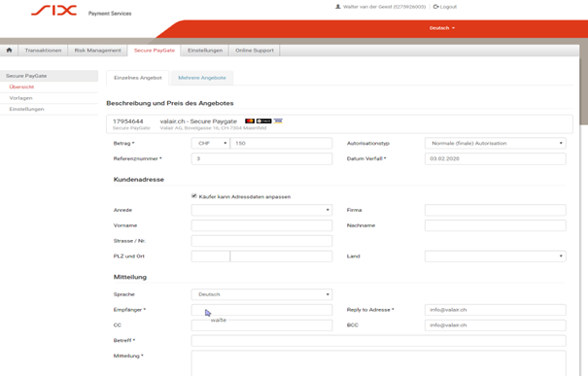Viewport: 588px width, 376px height.
Task: Click the Mastercard logo icon
Action: (x=250, y=120)
